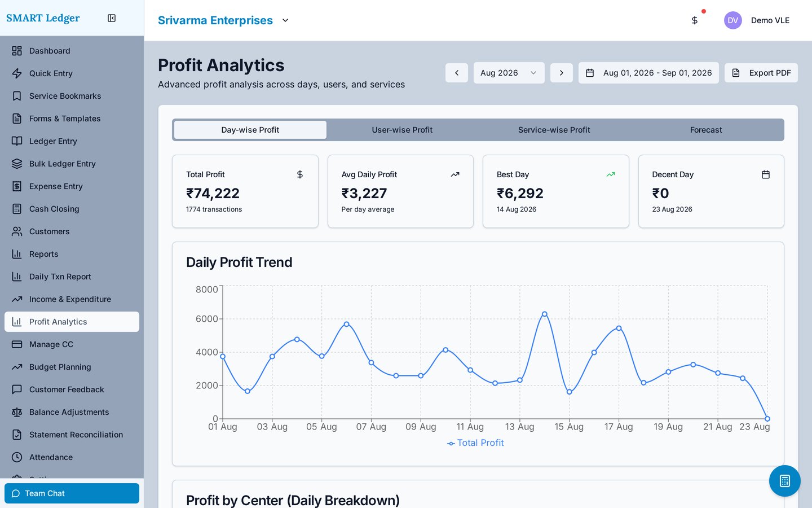Click the Expense Entry receipt icon
The width and height of the screenshot is (812, 508).
(x=17, y=186)
